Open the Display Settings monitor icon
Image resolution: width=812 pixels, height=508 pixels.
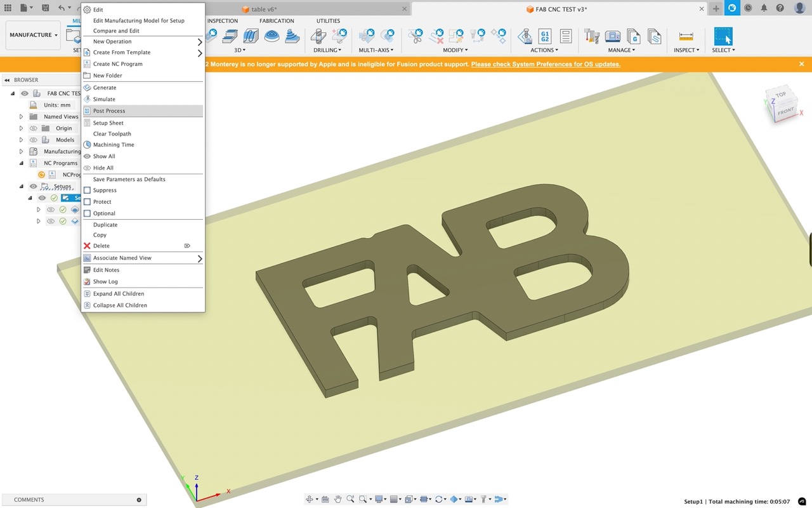[379, 499]
